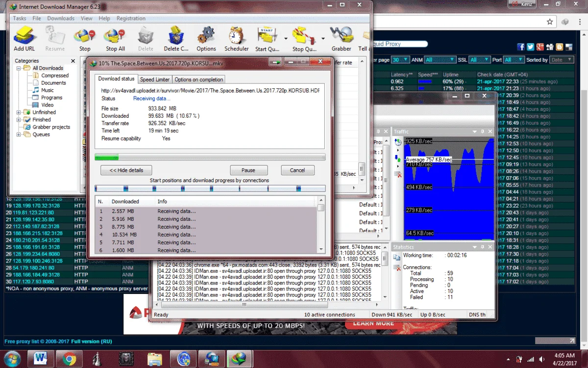Open the Sorted by Date dropdown
Viewport: 588px width, 368px height.
(x=561, y=60)
